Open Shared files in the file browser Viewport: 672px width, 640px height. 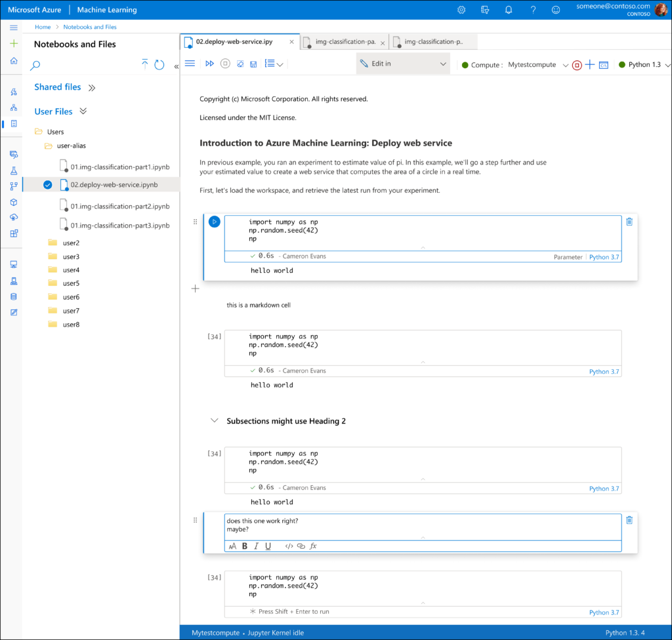click(57, 87)
